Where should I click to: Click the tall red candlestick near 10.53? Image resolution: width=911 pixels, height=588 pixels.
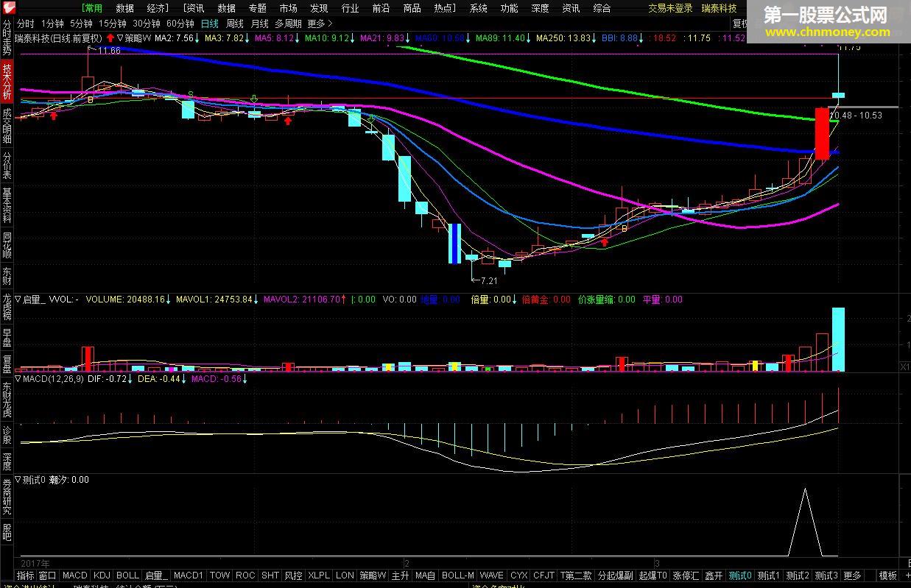[822, 133]
